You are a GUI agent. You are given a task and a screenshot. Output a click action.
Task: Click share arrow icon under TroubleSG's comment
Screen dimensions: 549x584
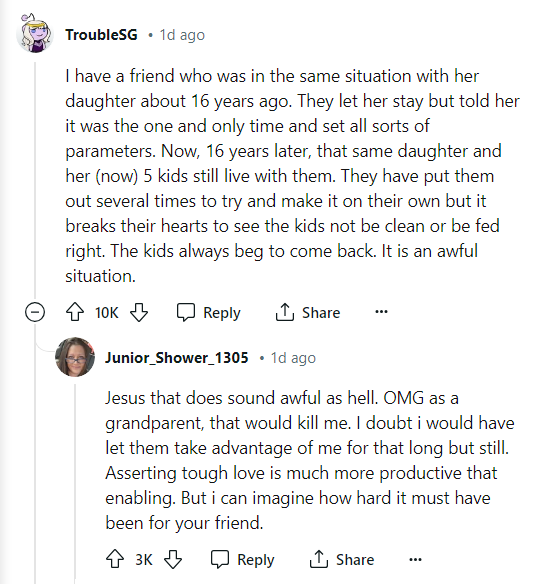(285, 312)
